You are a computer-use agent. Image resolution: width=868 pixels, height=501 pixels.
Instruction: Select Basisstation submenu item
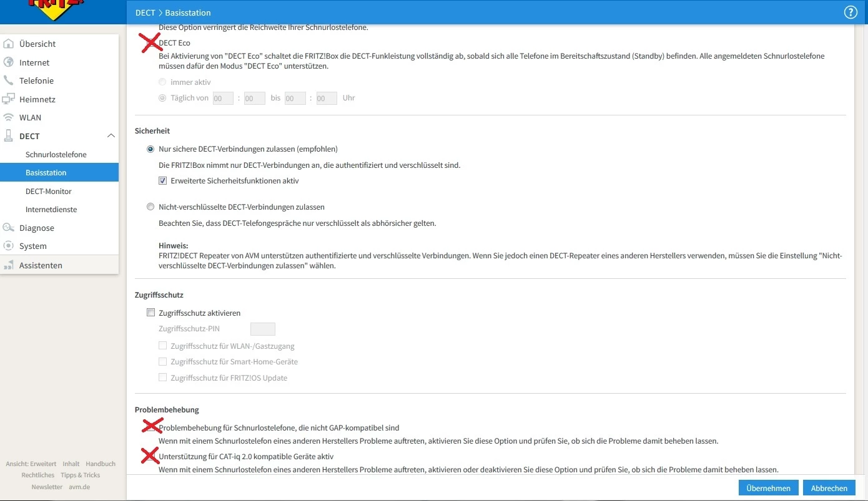[59, 172]
